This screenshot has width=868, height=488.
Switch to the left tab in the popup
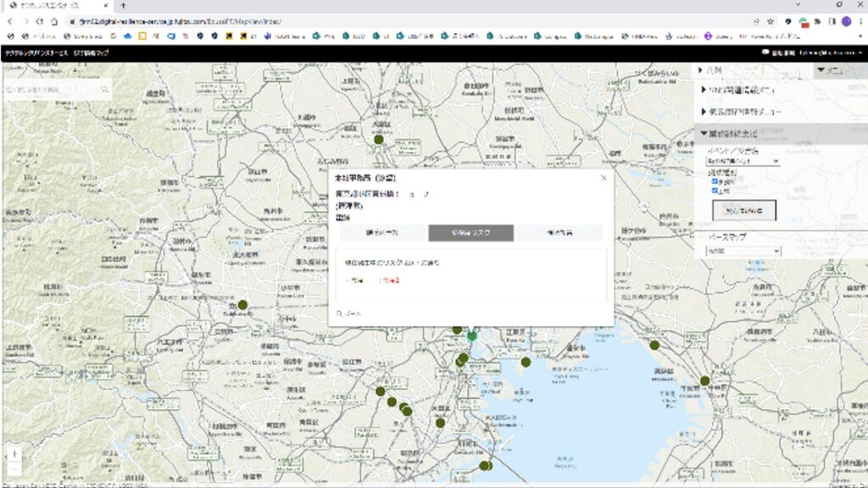coord(382,233)
